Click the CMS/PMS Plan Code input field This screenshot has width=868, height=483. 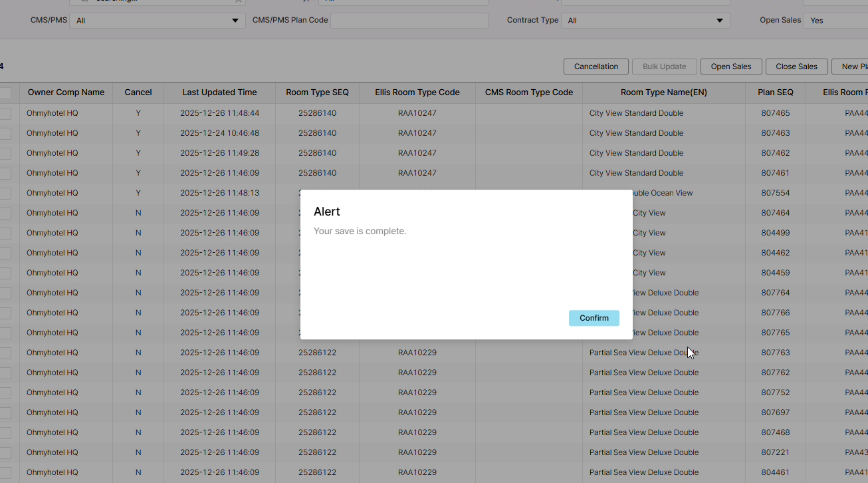[409, 21]
